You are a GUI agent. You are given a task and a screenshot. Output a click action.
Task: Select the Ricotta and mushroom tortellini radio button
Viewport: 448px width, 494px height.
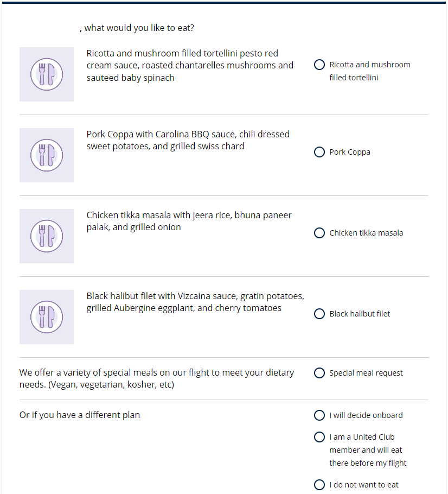point(319,65)
